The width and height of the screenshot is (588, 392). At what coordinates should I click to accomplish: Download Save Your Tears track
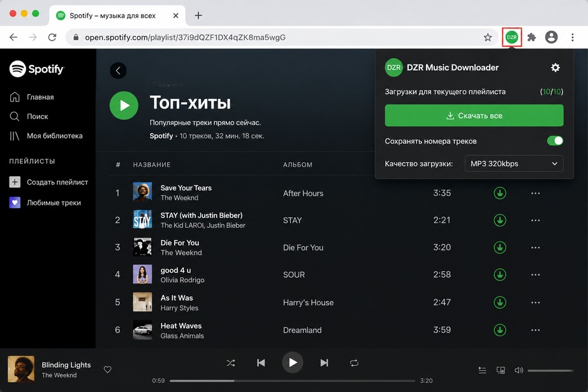click(500, 193)
